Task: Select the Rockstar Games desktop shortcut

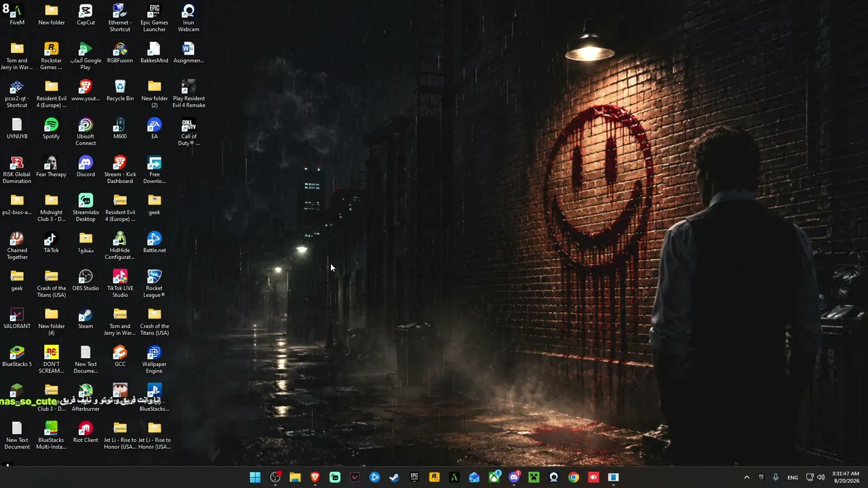Action: (x=52, y=56)
